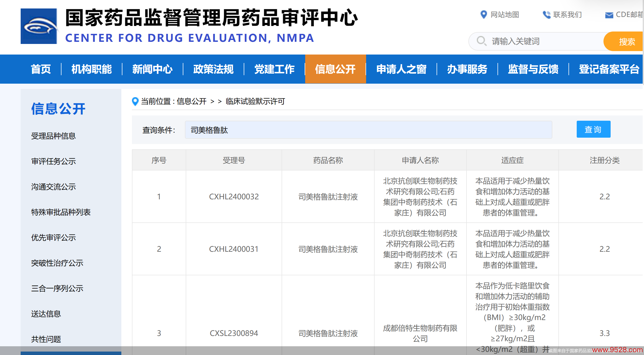Select acceptance number CXHL2400031

234,249
